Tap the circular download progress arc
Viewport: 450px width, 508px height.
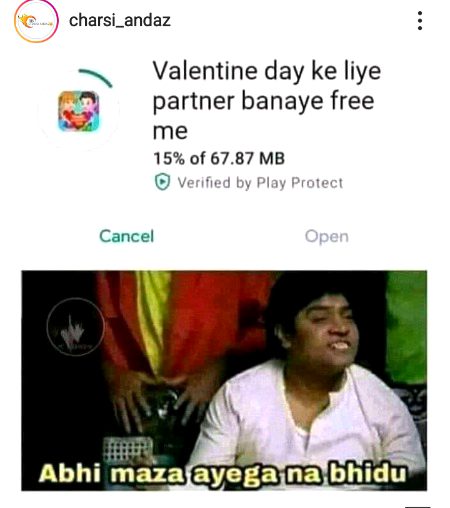pos(96,77)
